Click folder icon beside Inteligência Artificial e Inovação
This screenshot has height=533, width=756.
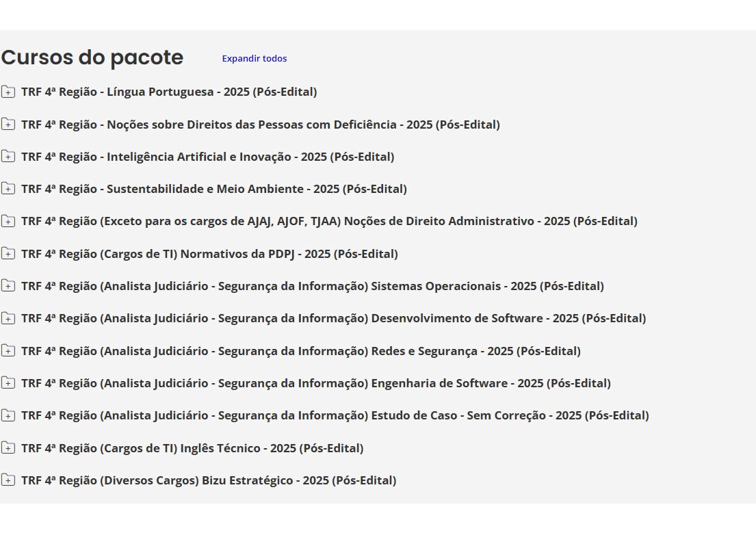coord(8,157)
